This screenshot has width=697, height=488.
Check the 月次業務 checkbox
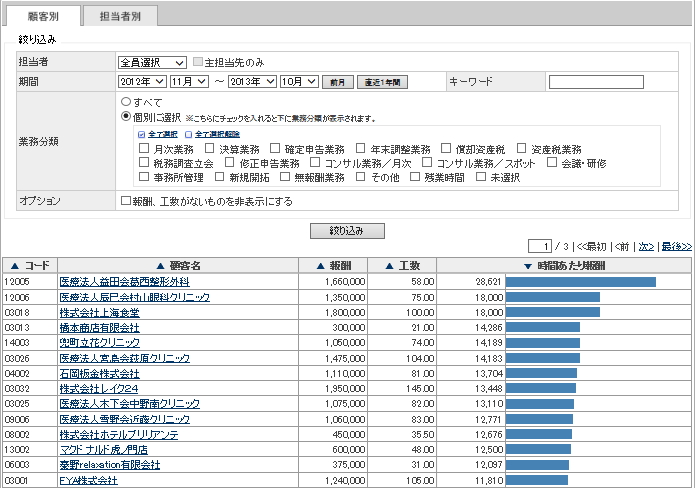[144, 148]
